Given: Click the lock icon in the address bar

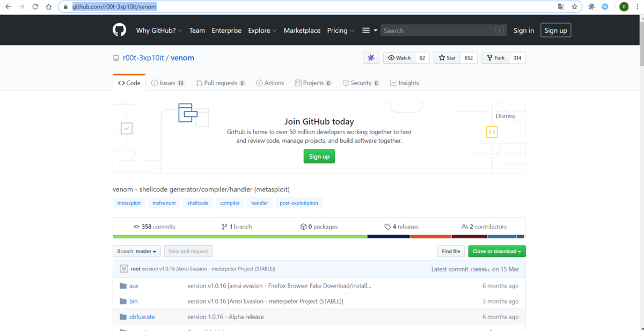Looking at the screenshot, I should point(65,7).
